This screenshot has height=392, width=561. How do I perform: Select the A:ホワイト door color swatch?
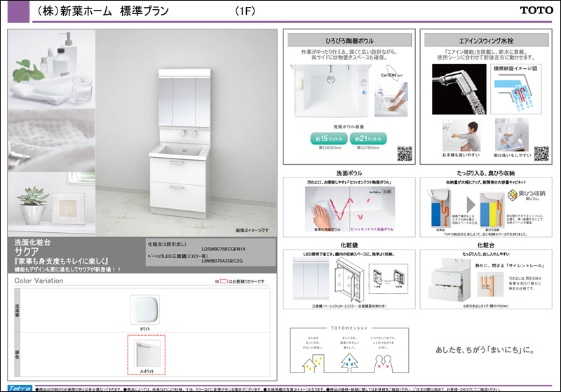147,355
